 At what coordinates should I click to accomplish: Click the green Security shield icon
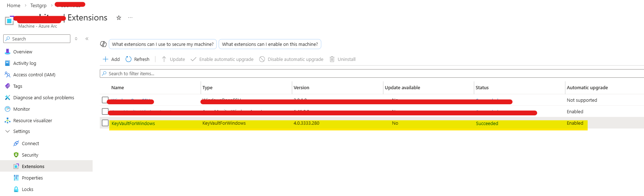pyautogui.click(x=16, y=155)
